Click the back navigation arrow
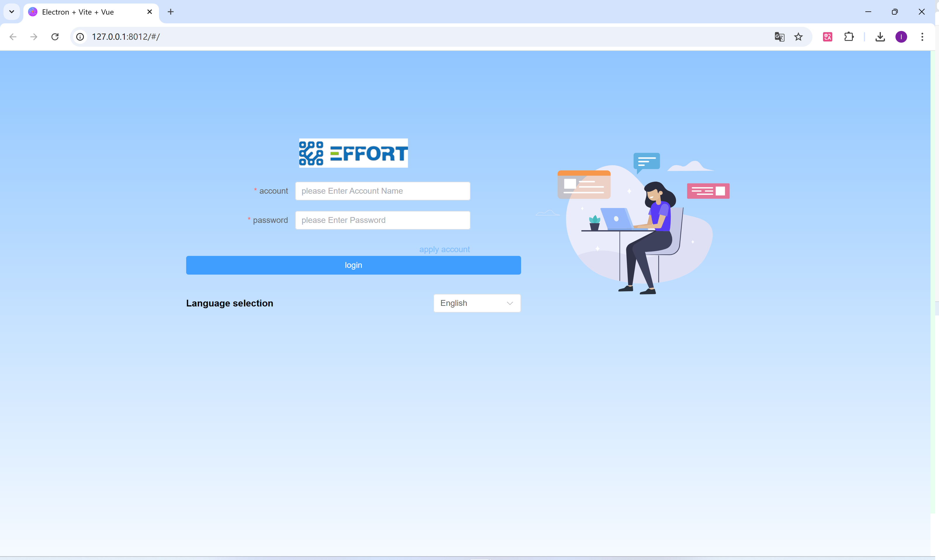 [x=13, y=37]
